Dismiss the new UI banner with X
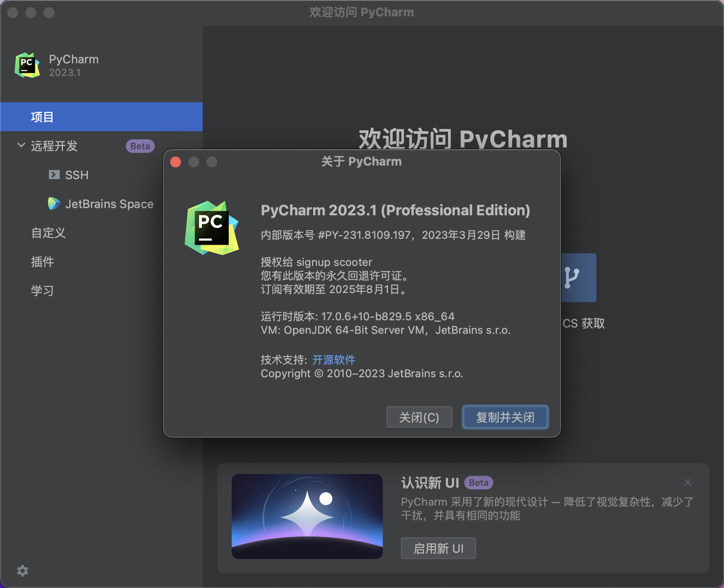This screenshot has height=588, width=724. [x=688, y=482]
